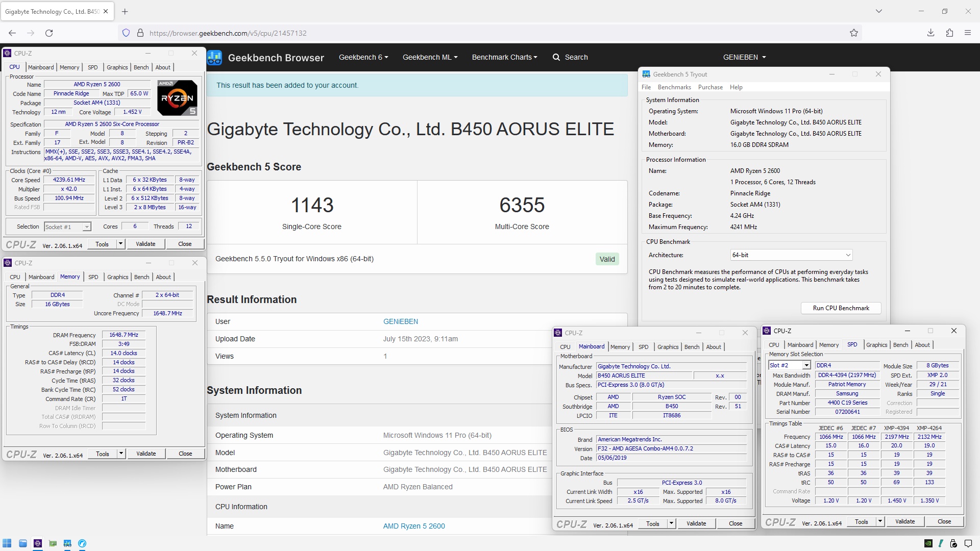Viewport: 980px width, 551px height.
Task: Switch to Mainboard tab in top-left CPU-Z
Action: click(41, 67)
